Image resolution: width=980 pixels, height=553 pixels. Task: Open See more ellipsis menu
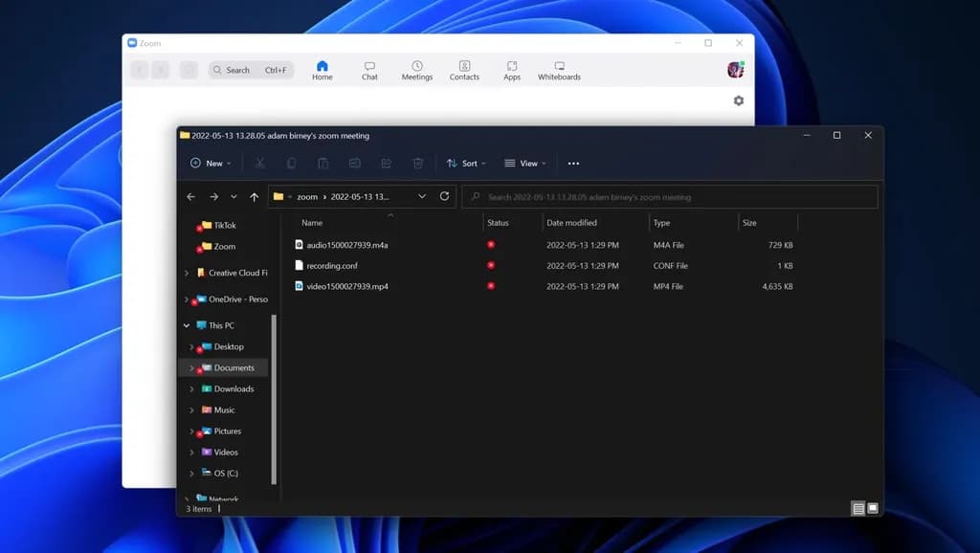[573, 164]
